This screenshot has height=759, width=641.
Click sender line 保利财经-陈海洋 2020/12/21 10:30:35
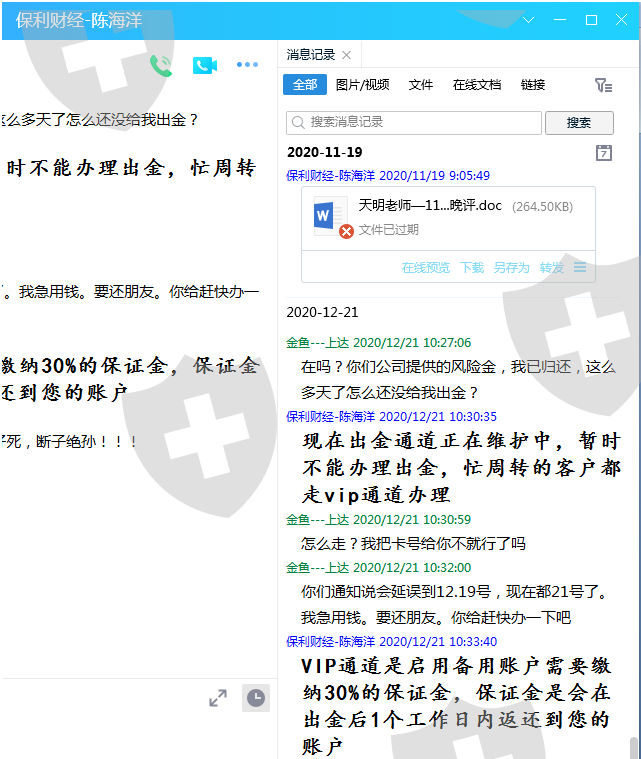[391, 416]
